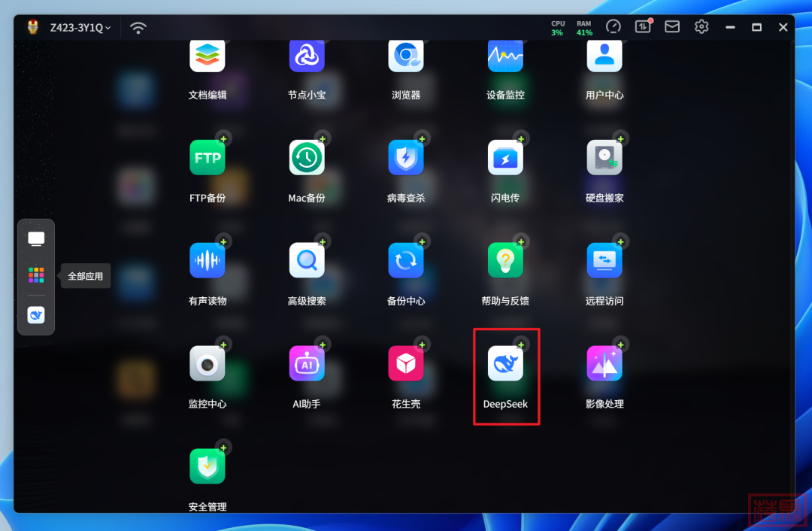812x531 pixels.
Task: Open the 浏览器 browser app
Action: 406,56
